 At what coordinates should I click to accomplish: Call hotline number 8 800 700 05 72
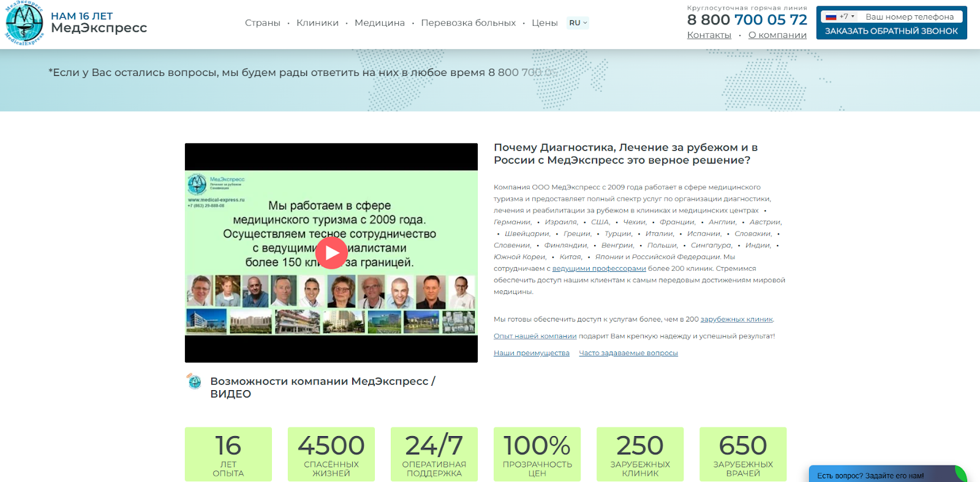click(747, 20)
